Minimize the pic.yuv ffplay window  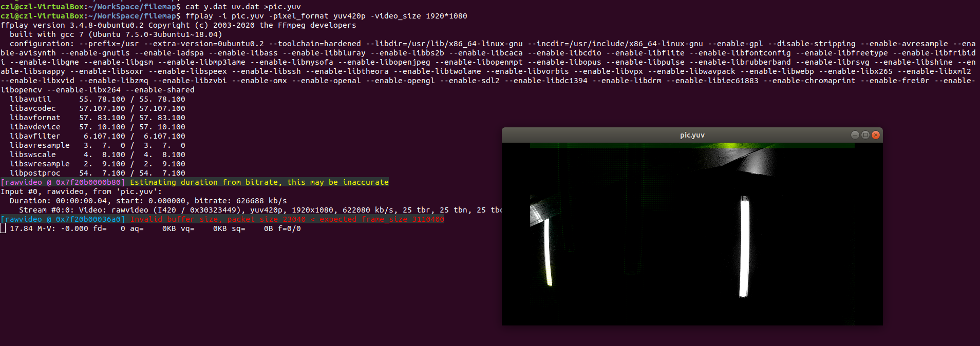[x=855, y=135]
